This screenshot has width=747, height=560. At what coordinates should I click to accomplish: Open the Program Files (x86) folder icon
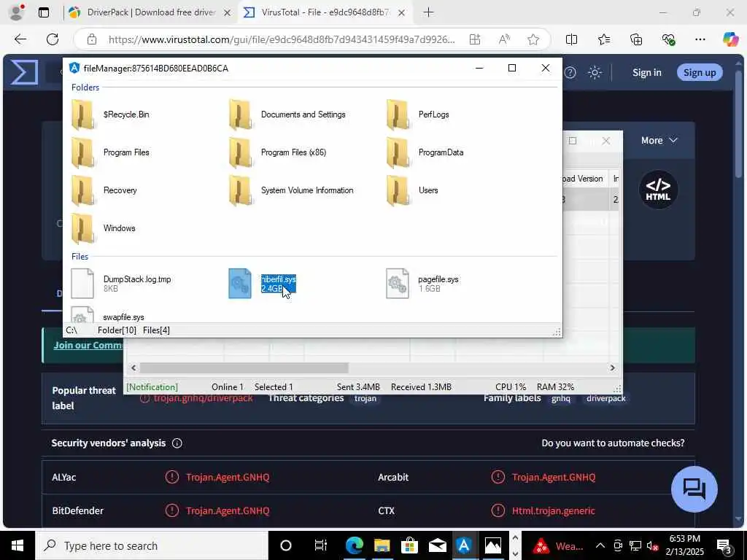(x=240, y=152)
